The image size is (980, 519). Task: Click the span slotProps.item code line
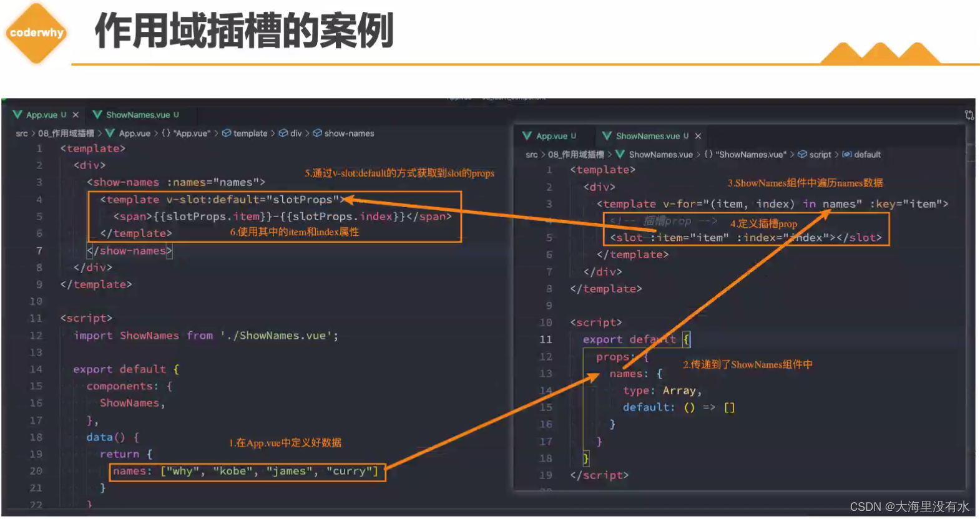pyautogui.click(x=282, y=216)
